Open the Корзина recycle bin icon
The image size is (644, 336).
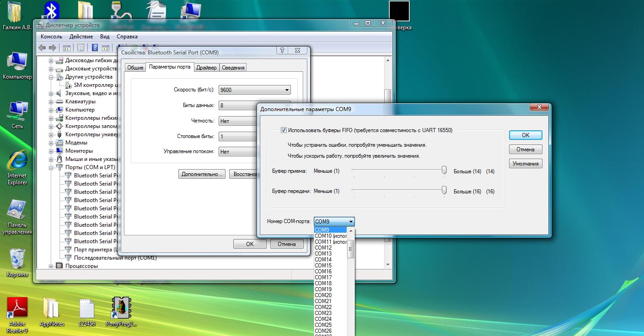pos(17,259)
